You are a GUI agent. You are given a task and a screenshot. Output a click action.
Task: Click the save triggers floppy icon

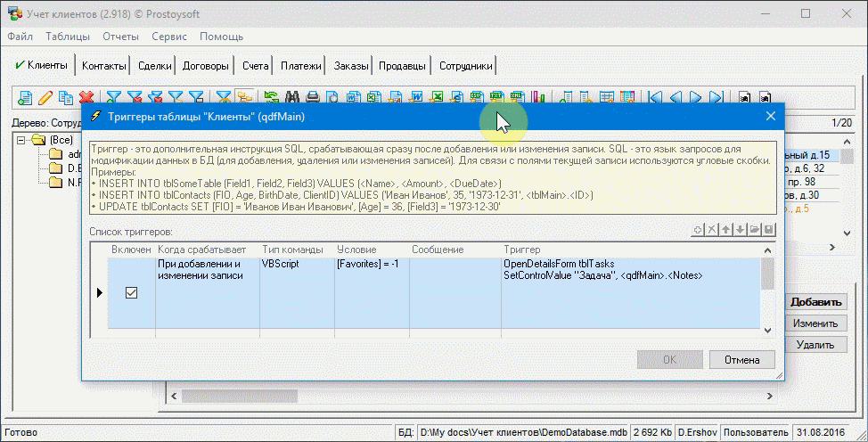coord(769,231)
